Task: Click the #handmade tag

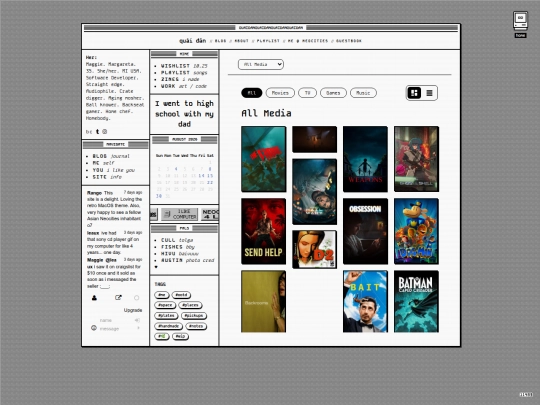Action: 168,326
